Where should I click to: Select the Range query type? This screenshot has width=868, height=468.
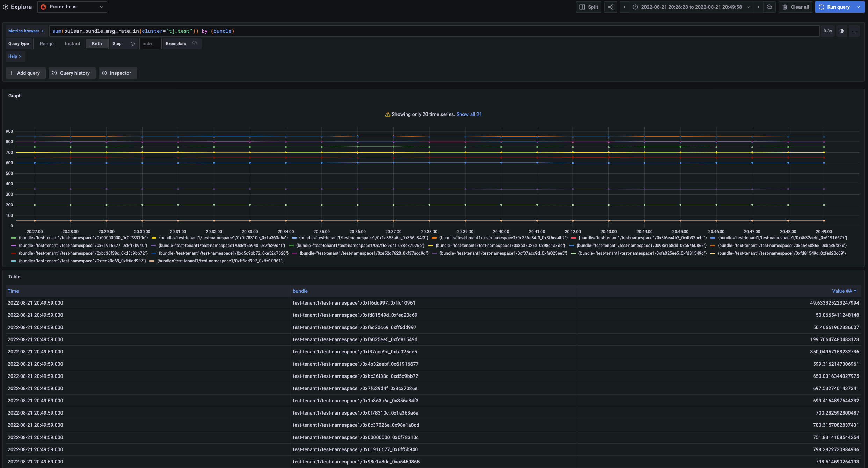46,44
